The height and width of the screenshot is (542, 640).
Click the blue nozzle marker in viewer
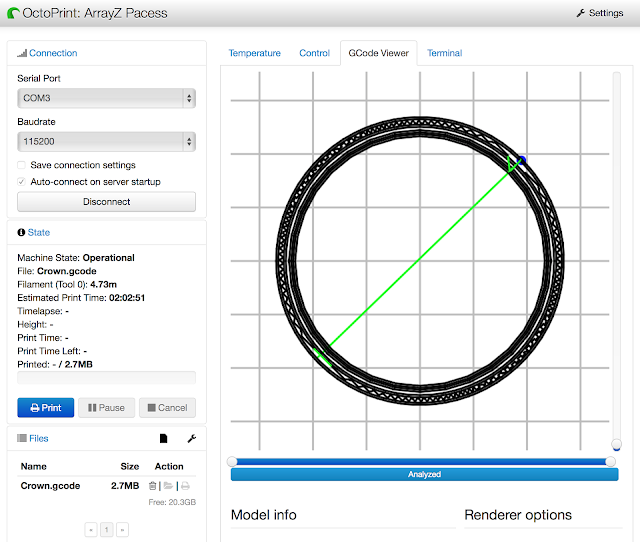(522, 160)
